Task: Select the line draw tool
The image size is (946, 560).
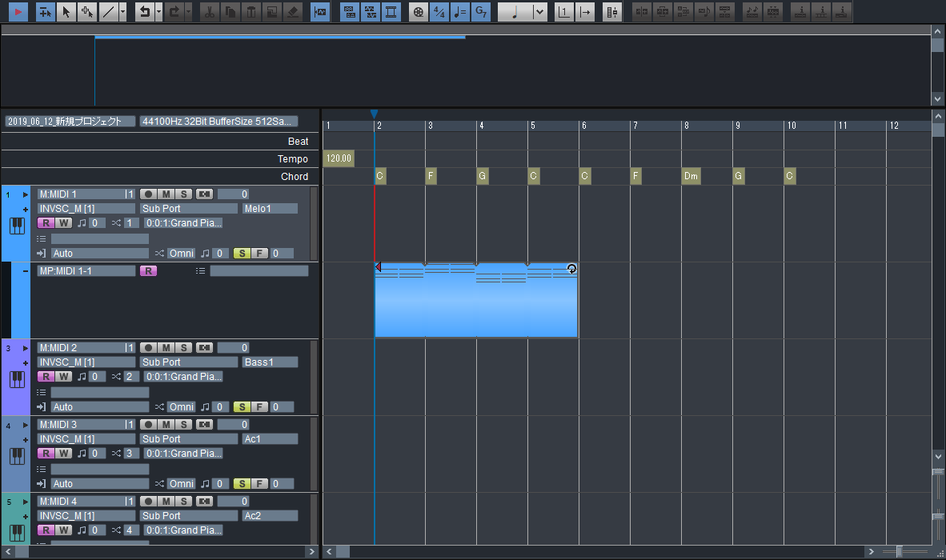Action: (108, 12)
